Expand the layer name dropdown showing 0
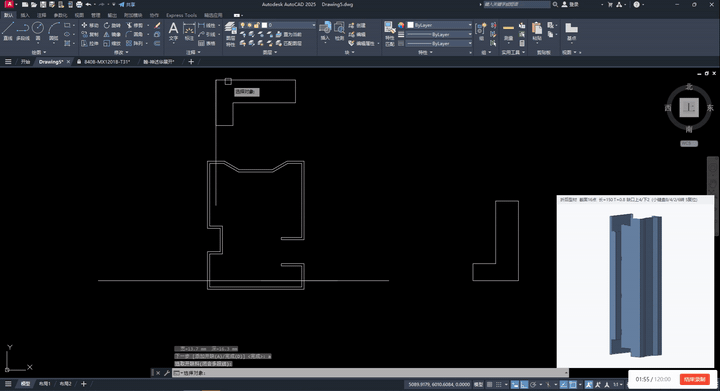The image size is (720, 391). [x=288, y=25]
